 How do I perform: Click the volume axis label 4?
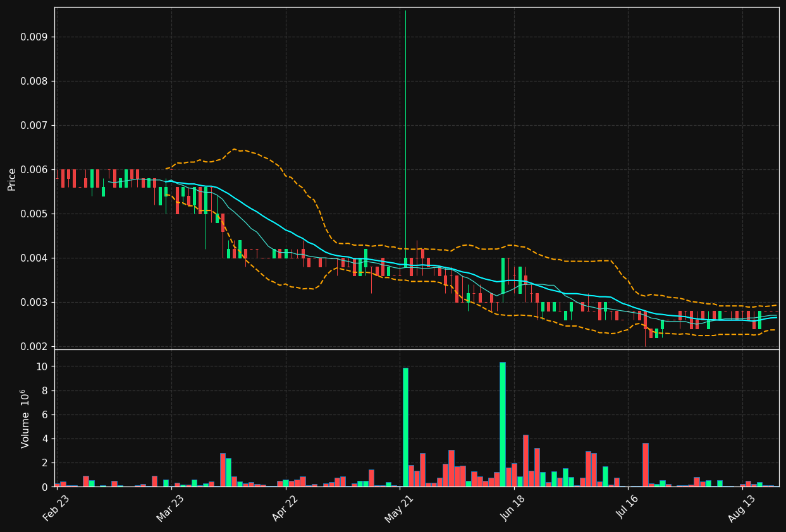tap(44, 439)
